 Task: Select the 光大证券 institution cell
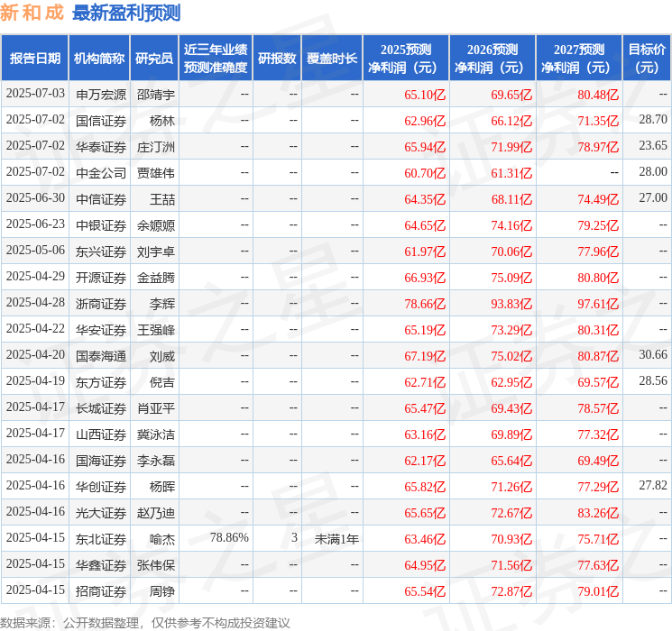[x=101, y=513]
